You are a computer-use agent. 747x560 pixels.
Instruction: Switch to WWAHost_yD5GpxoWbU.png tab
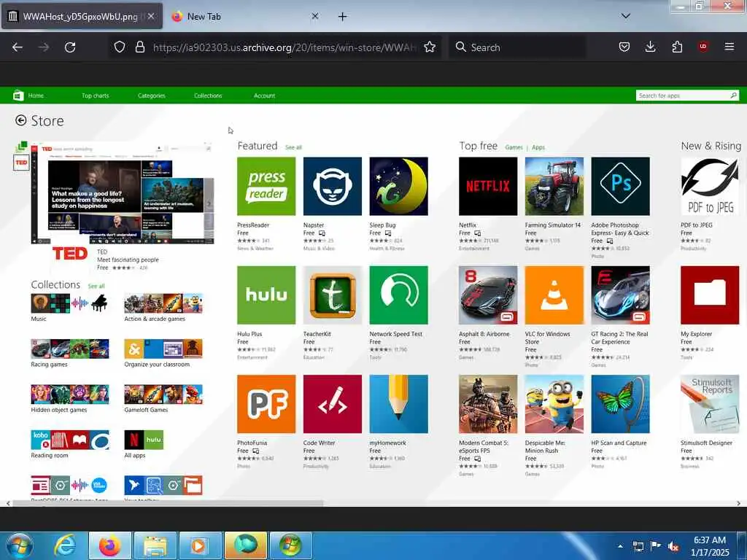tap(82, 16)
